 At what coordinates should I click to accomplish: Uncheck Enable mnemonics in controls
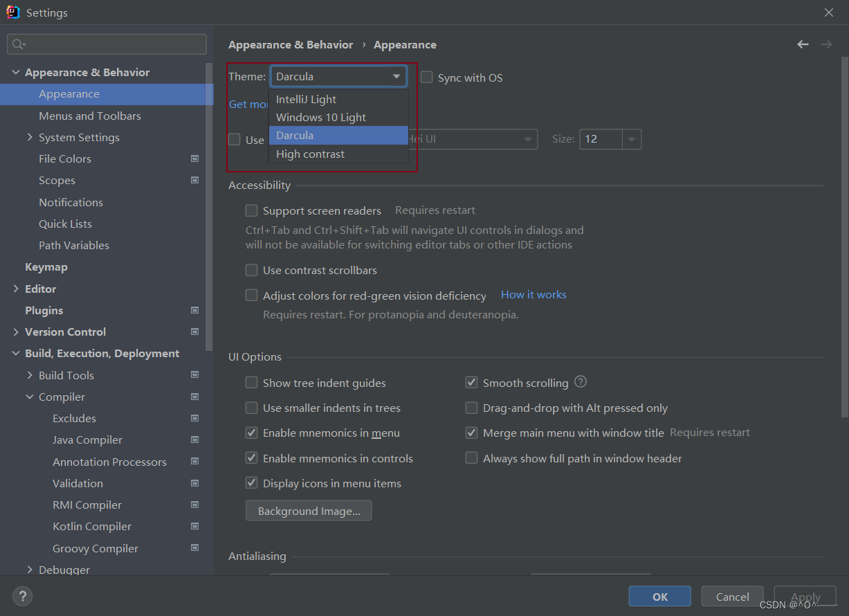click(252, 458)
